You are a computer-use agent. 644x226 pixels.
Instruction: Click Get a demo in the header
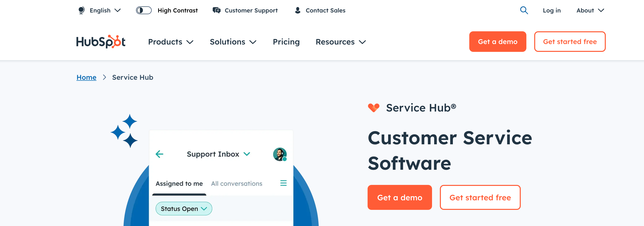point(498,42)
